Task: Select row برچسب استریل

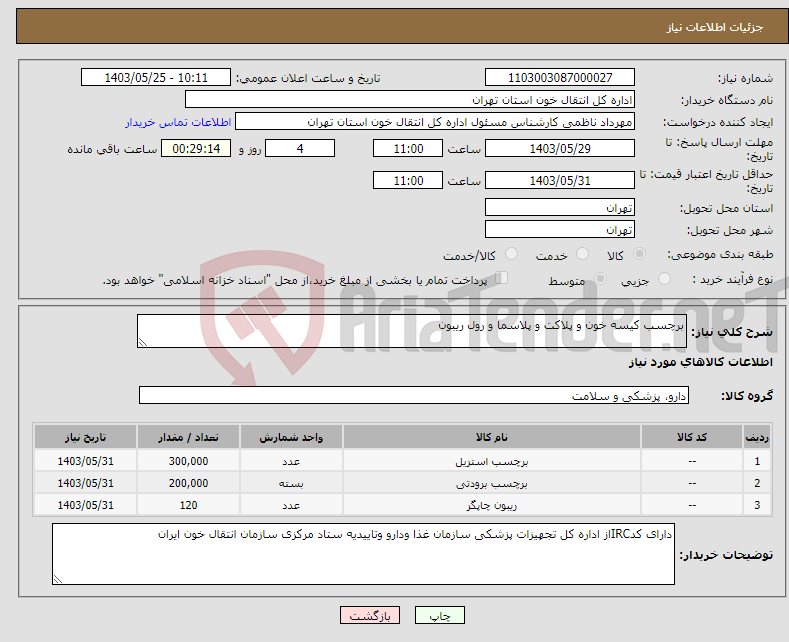Action: point(403,461)
